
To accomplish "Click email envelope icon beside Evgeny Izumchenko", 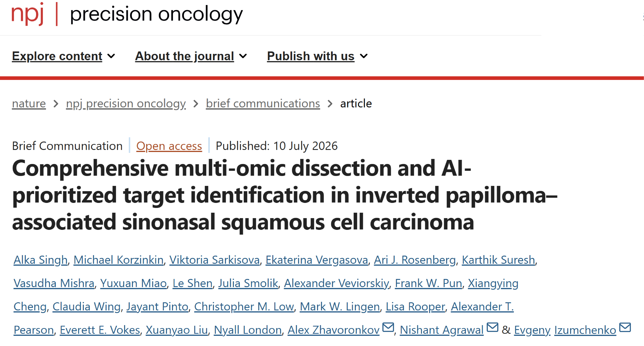I will pyautogui.click(x=625, y=327).
